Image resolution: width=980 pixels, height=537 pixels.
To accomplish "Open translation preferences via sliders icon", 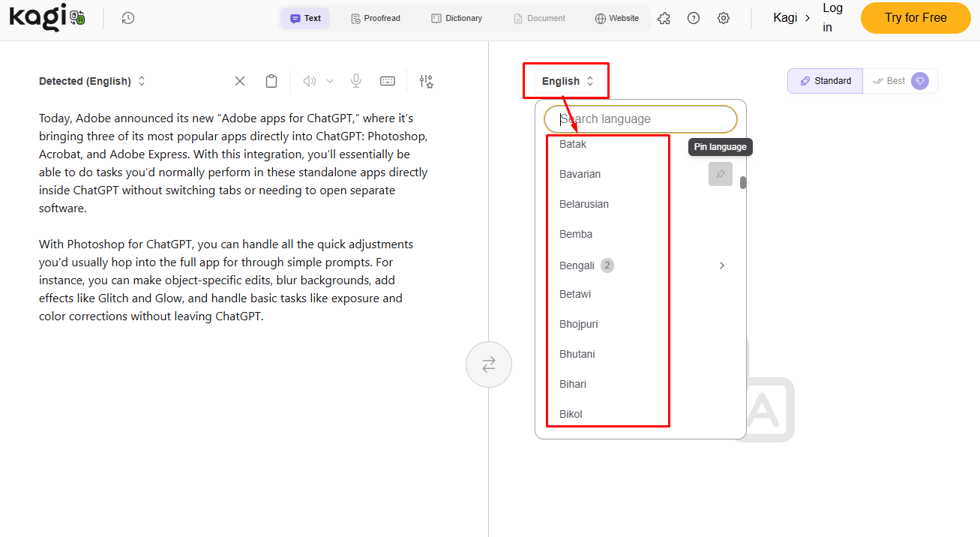I will 426,80.
